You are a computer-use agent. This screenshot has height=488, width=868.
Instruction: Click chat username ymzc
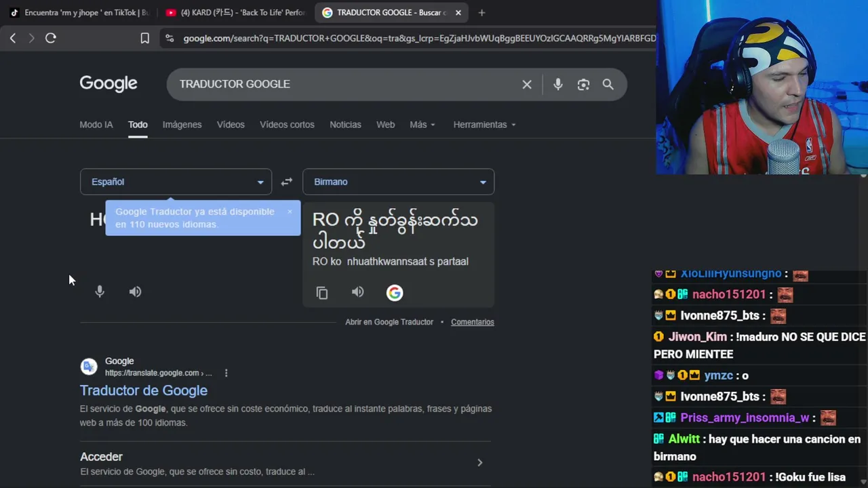click(x=719, y=375)
